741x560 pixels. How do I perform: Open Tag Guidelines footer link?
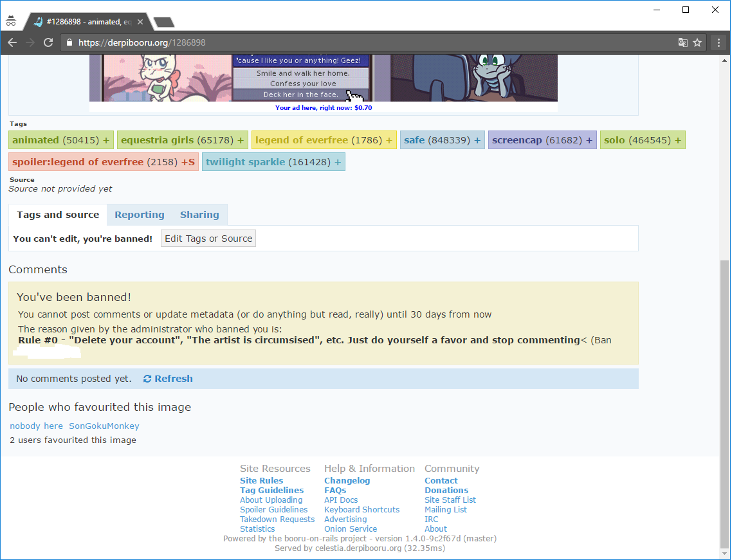[271, 490]
